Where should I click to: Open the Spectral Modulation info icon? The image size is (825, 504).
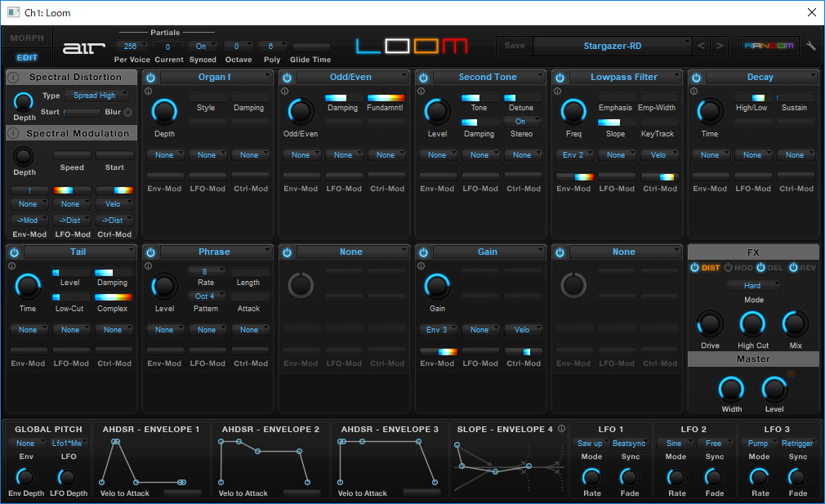click(14, 134)
